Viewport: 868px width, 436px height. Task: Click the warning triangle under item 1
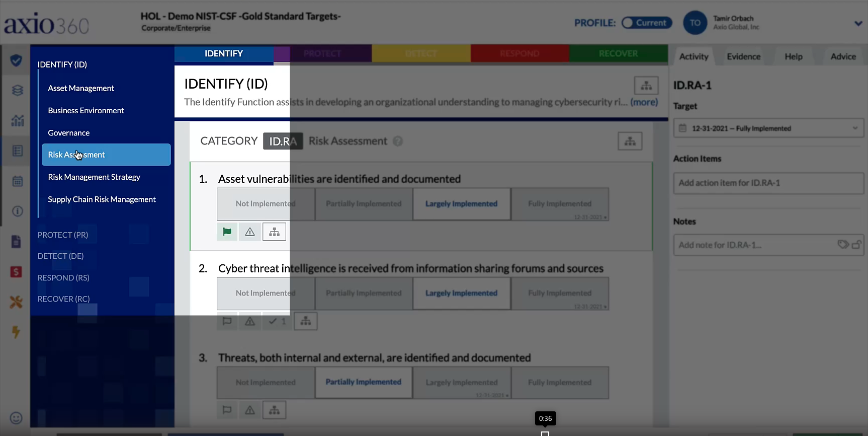tap(250, 232)
